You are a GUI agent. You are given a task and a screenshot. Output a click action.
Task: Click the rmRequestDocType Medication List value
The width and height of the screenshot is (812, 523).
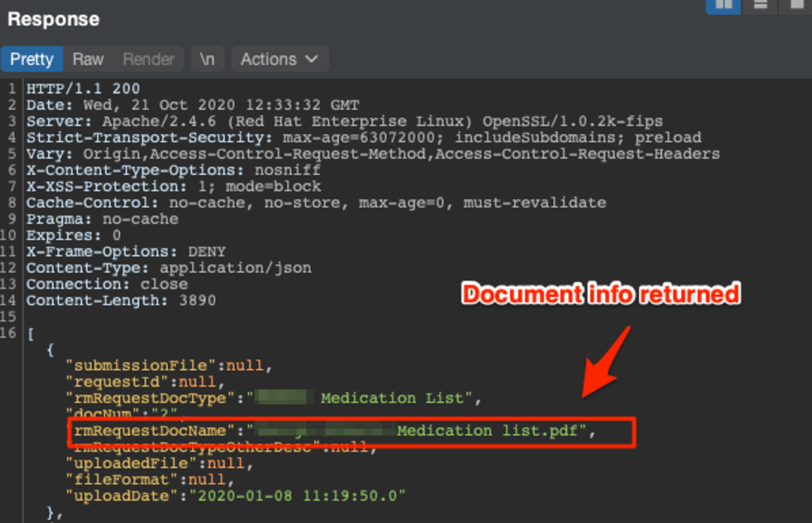pos(392,398)
